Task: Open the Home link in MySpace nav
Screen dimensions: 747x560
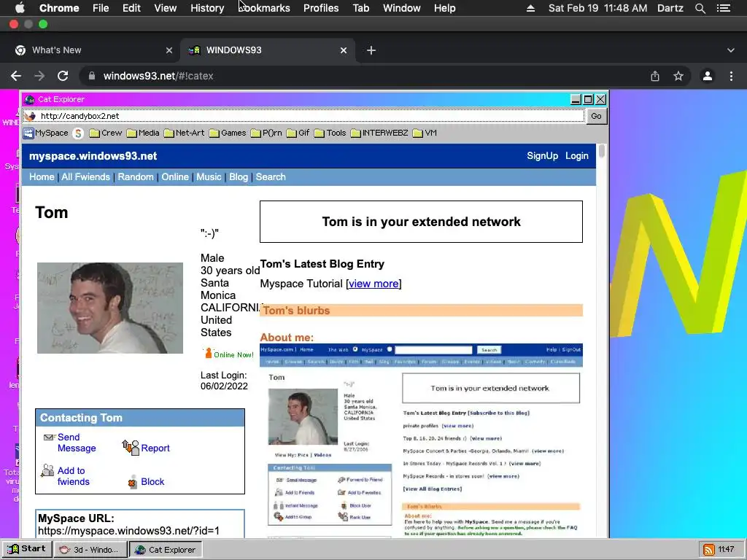Action: 42,177
